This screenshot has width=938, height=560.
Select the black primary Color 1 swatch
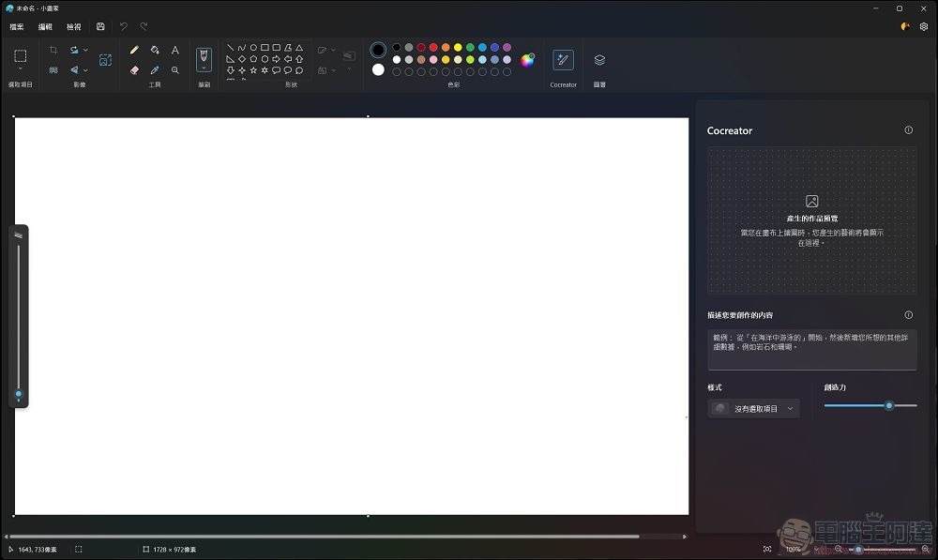coord(378,50)
